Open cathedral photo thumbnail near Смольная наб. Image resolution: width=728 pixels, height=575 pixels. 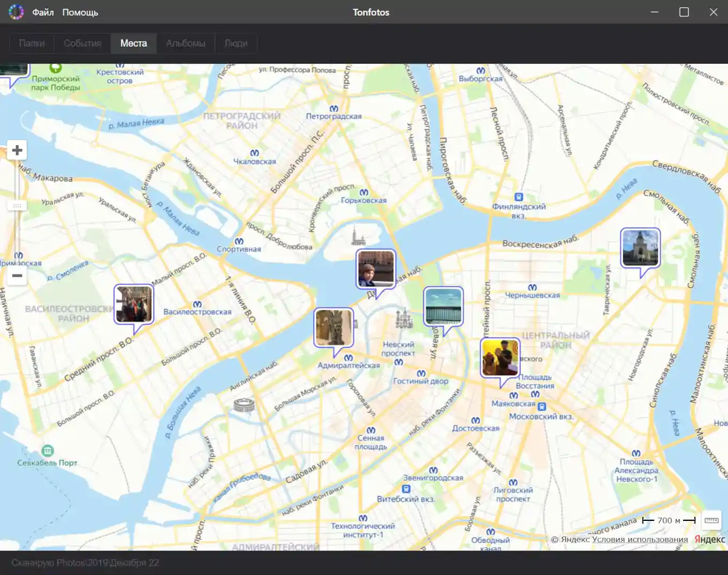(x=640, y=248)
